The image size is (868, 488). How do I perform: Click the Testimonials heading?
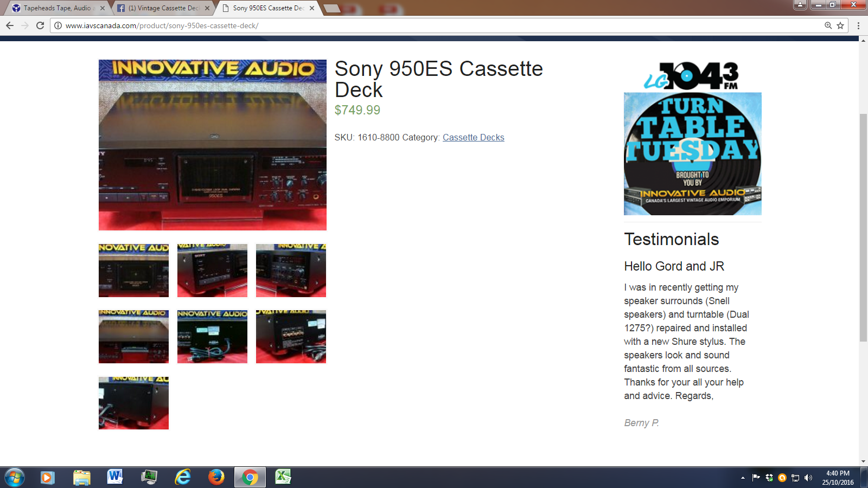[x=671, y=239]
